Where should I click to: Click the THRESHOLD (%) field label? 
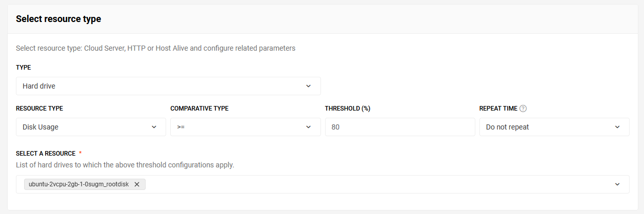(x=348, y=109)
